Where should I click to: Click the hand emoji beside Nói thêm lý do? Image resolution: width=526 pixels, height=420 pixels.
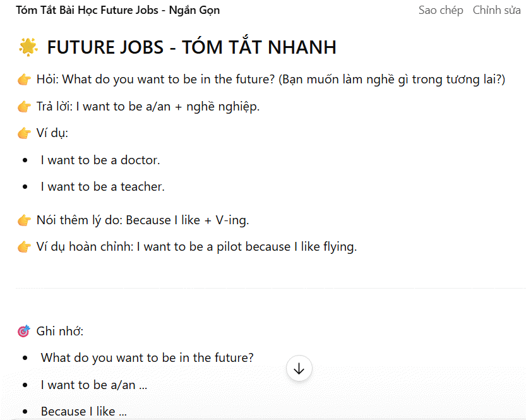point(25,220)
